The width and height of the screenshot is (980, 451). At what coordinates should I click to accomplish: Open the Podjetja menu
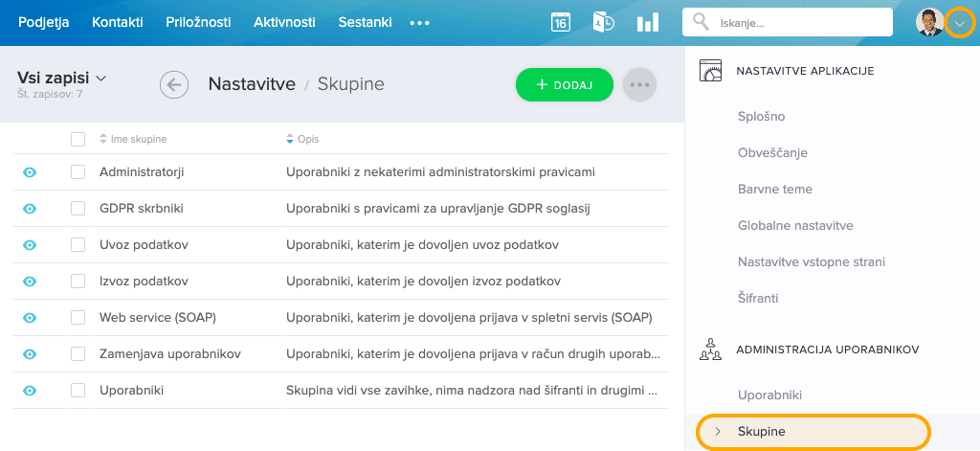[44, 23]
